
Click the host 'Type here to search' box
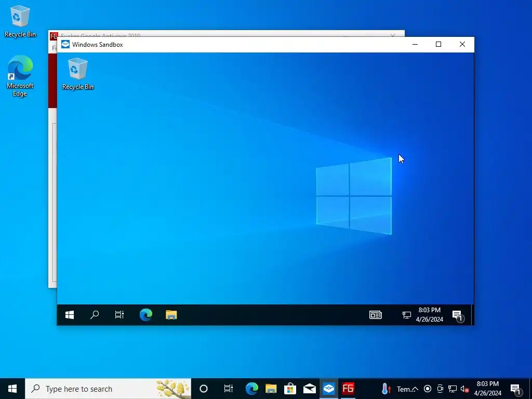(x=108, y=389)
